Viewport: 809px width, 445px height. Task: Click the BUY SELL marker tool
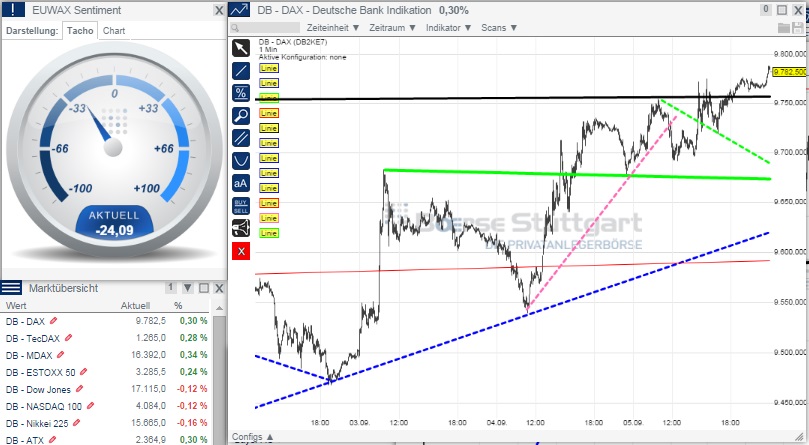241,205
